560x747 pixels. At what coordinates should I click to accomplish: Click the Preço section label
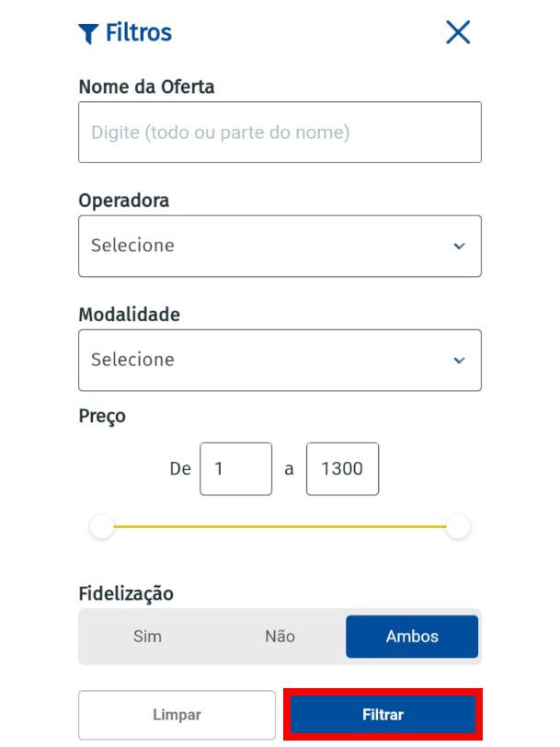[102, 417]
